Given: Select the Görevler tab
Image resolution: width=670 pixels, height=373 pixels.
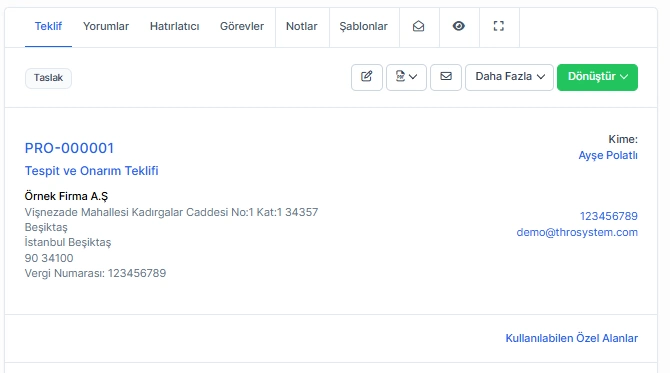Looking at the screenshot, I should [242, 26].
